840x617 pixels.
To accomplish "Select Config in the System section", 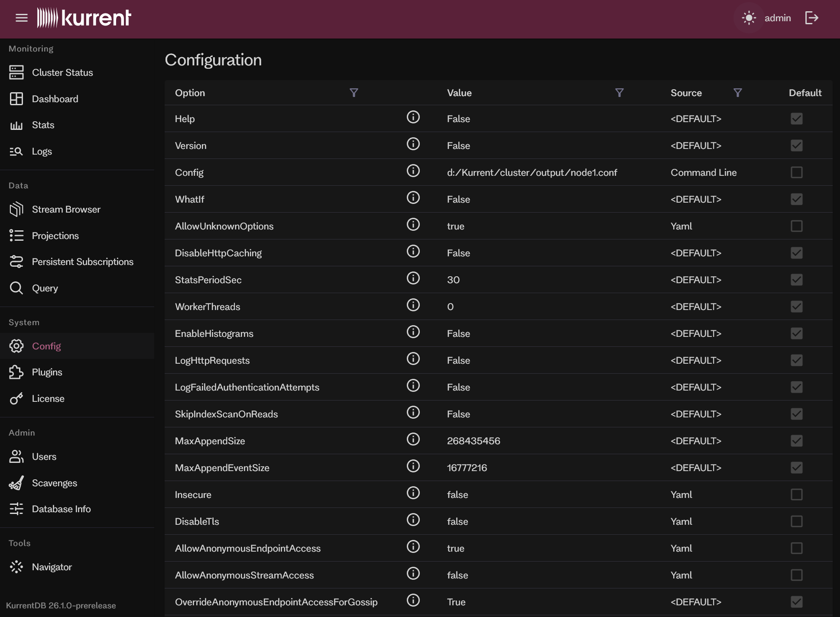I will tap(77, 346).
